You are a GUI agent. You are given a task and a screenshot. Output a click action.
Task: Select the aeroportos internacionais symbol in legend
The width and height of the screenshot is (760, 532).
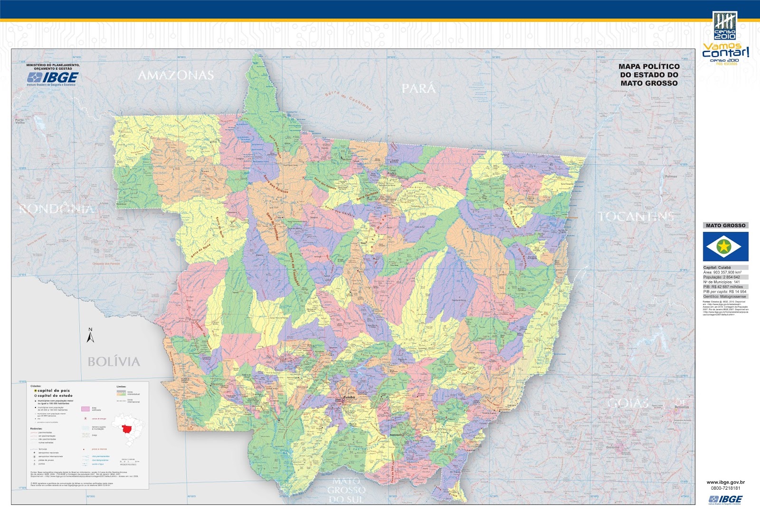pyautogui.click(x=34, y=456)
